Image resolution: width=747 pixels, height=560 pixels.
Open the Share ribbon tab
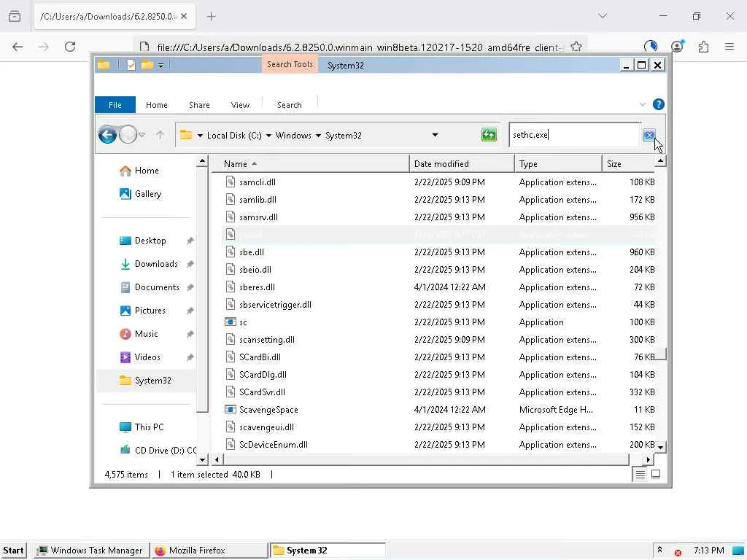point(199,105)
